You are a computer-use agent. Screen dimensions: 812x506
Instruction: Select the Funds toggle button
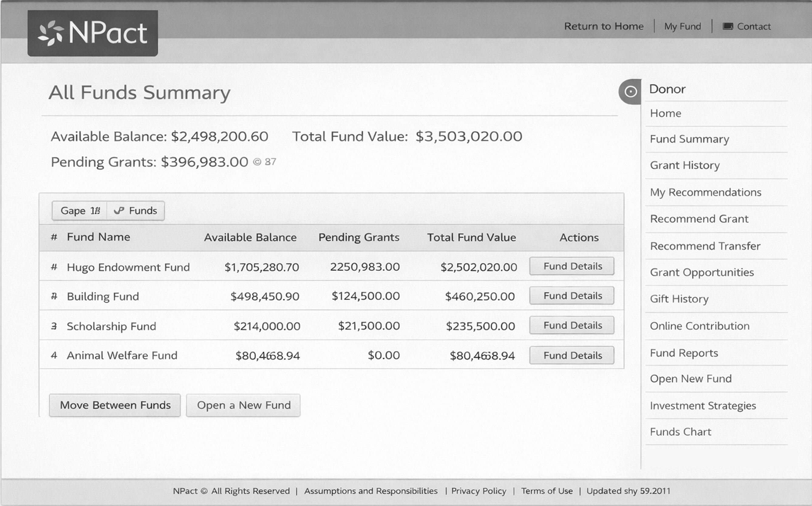[x=136, y=211]
